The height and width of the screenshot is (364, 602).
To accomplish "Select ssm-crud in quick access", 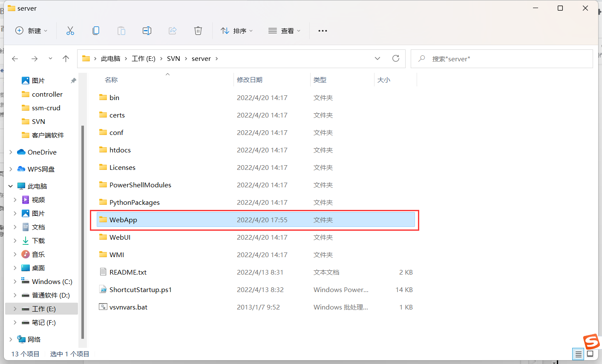I will 46,108.
